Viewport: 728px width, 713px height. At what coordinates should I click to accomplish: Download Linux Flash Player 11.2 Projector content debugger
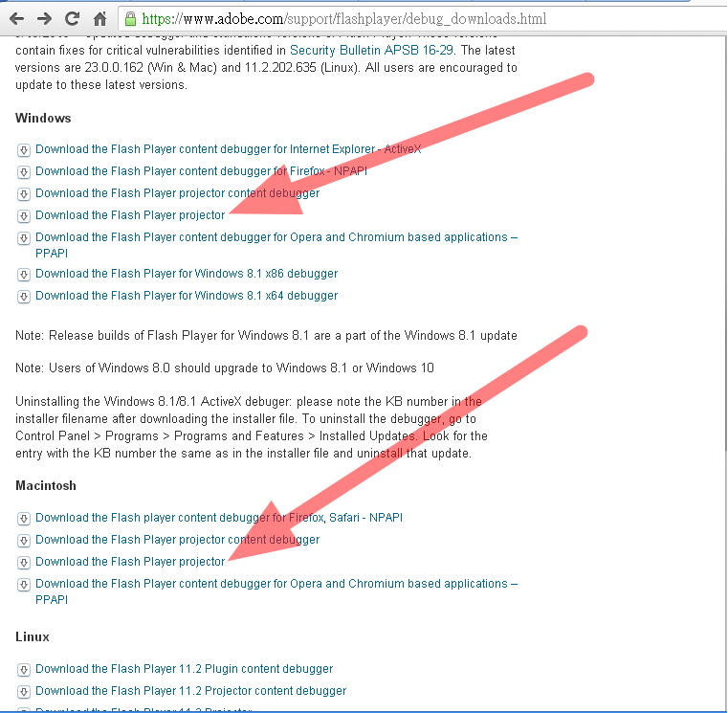[190, 691]
